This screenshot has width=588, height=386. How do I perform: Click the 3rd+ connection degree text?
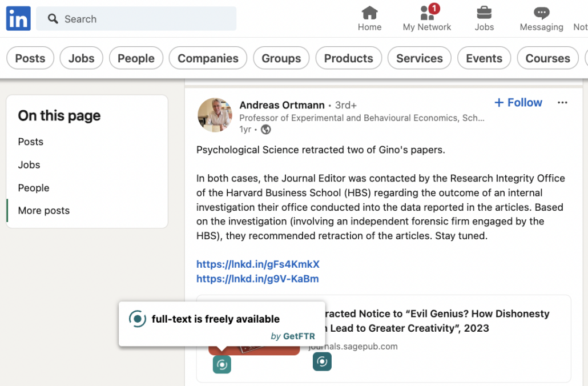click(346, 105)
